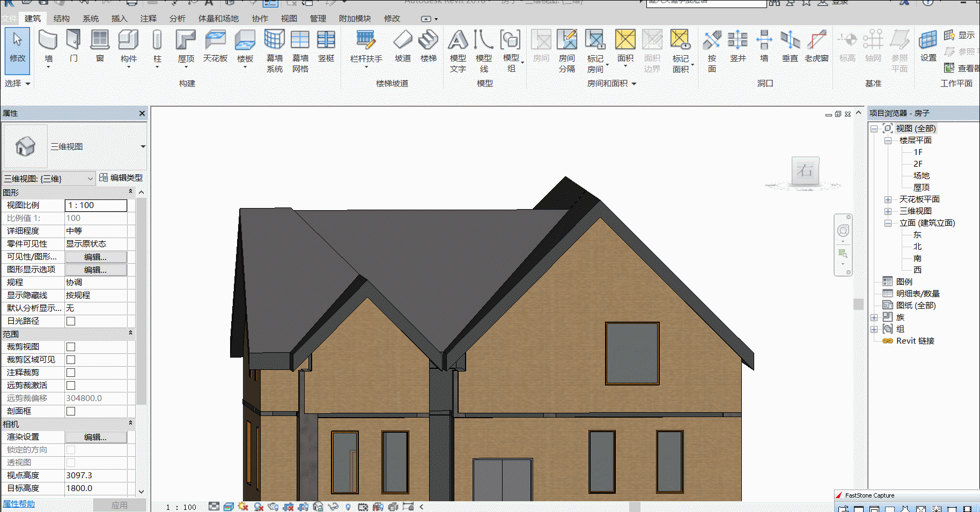The image size is (980, 512).
Task: Select the Railing (栏杆扶手) tool
Action: [366, 47]
